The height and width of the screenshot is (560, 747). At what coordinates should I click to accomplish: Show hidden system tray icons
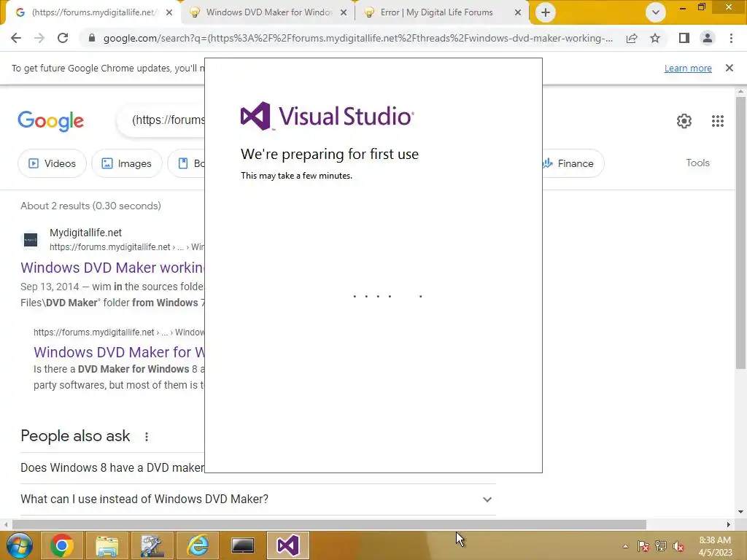click(625, 546)
